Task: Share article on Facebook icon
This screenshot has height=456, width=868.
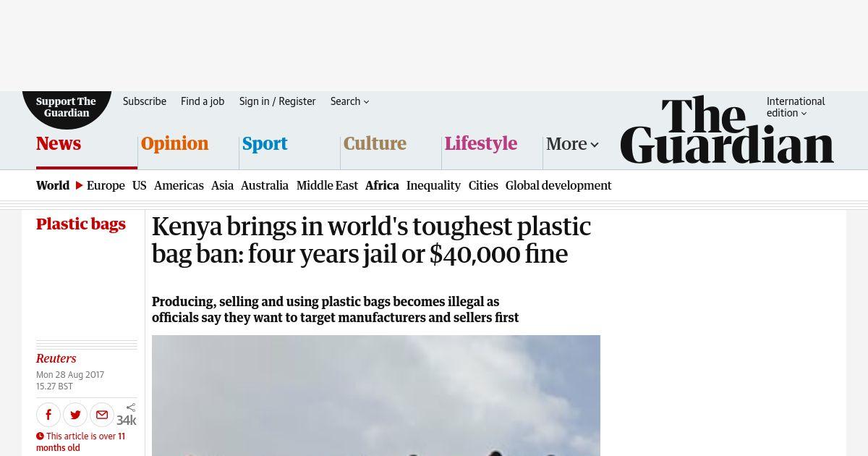Action: point(48,415)
